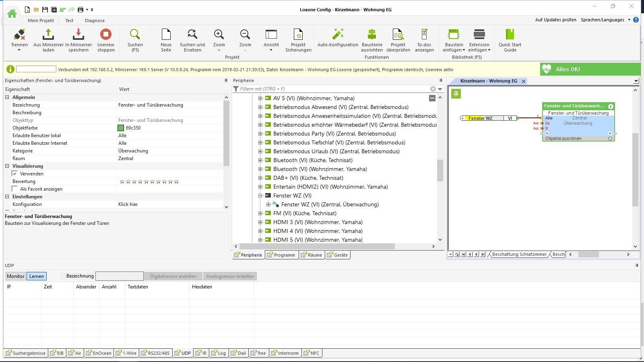Collapse the Fenster WZ (VI) tree node
Screen dimensions: 644x362
point(260,196)
